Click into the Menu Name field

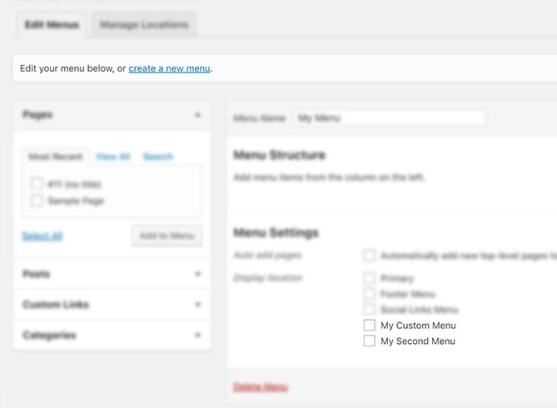coord(390,118)
